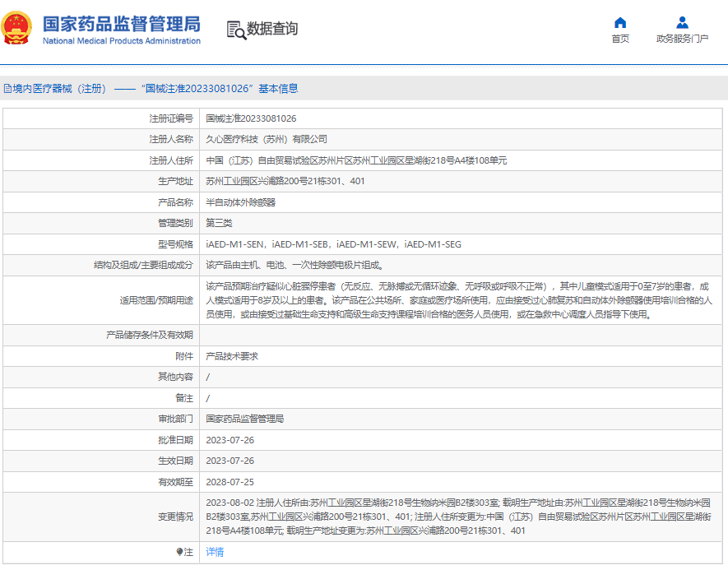Image resolution: width=728 pixels, height=570 pixels.
Task: Click product name 半自动体外除颤器
Action: tap(240, 202)
